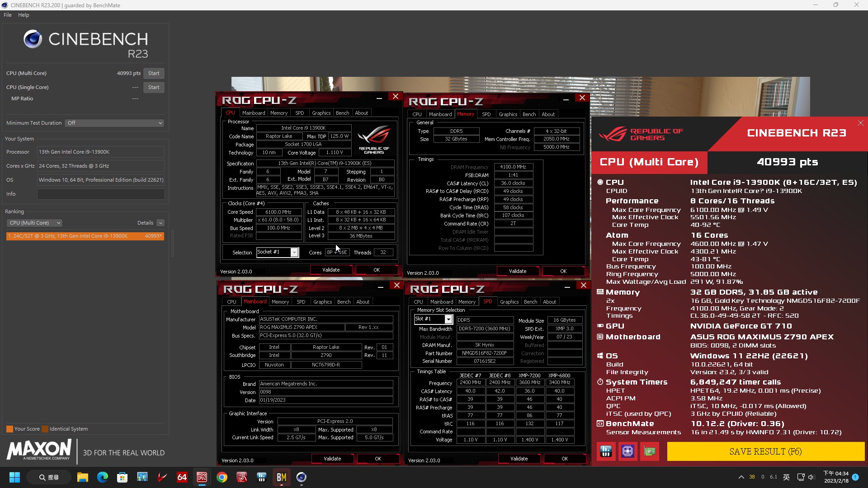Open File Explorer from taskbar

[x=82, y=477]
